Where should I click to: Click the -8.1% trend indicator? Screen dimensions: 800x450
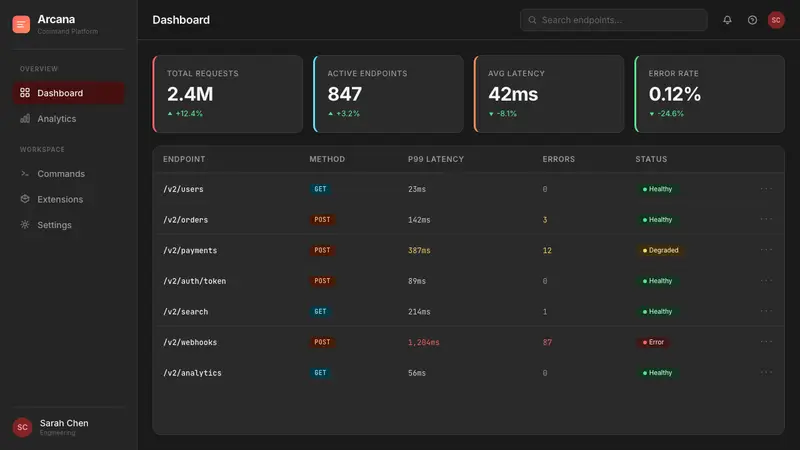coord(503,113)
